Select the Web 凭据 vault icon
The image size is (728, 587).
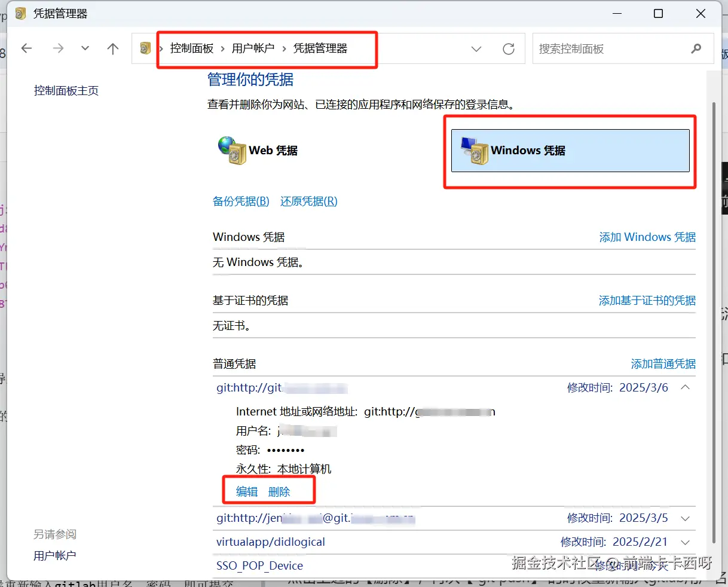click(232, 151)
